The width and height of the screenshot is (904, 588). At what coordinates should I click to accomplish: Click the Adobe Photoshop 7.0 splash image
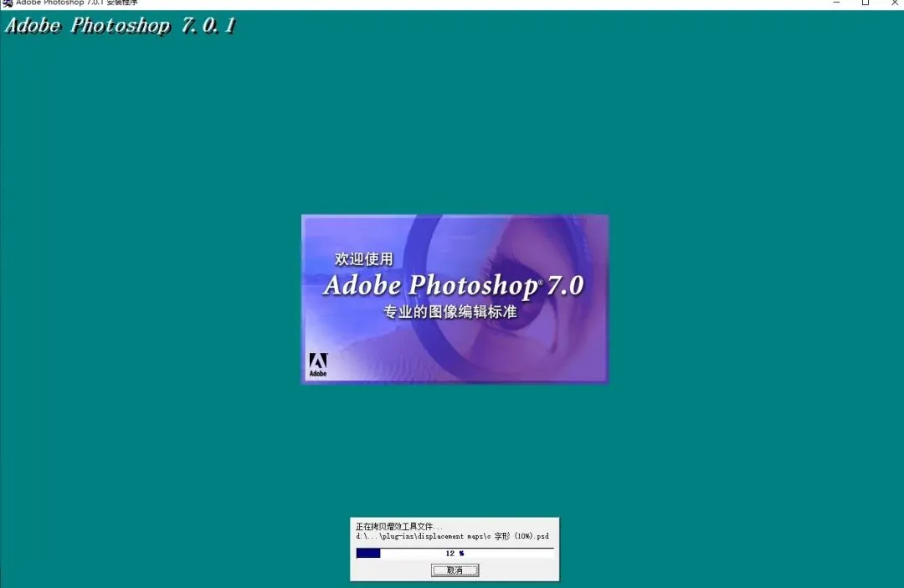point(455,299)
